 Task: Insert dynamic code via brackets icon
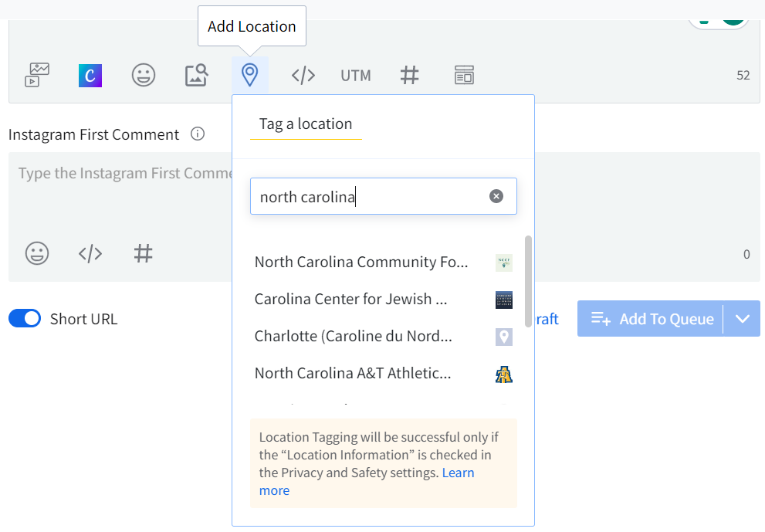[x=303, y=75]
